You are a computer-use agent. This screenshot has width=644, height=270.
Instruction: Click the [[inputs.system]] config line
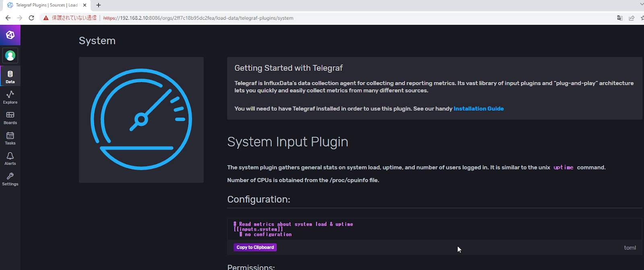pyautogui.click(x=258, y=229)
